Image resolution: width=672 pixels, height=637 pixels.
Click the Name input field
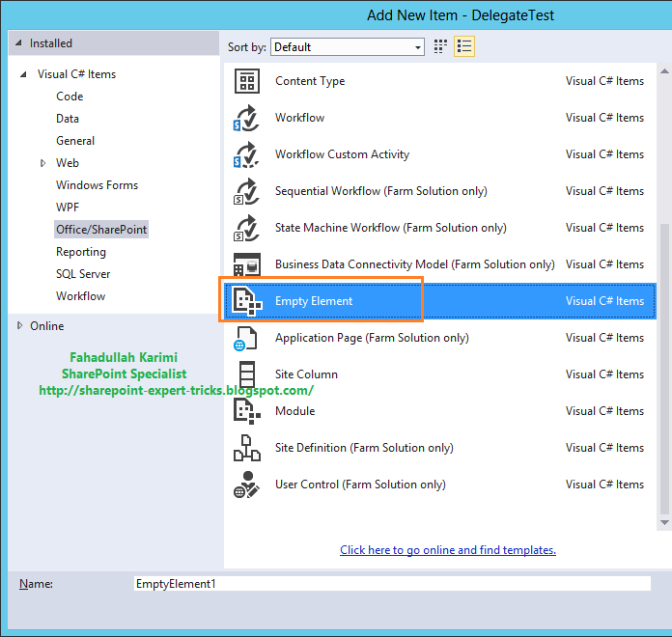[x=392, y=584]
